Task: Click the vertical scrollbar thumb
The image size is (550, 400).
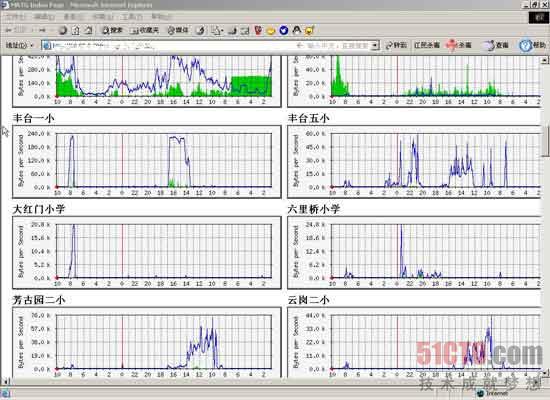Action: tap(545, 141)
